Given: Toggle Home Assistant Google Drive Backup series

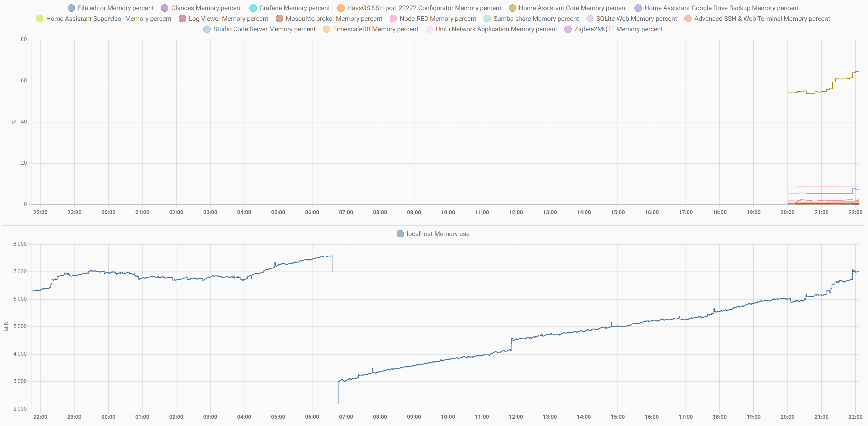Looking at the screenshot, I should tap(716, 8).
